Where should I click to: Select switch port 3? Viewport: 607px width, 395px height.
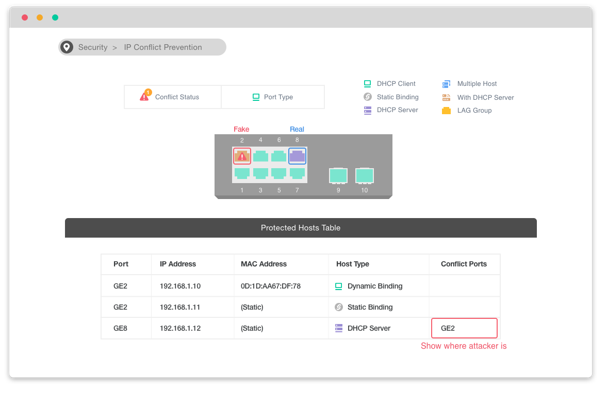pos(261,173)
